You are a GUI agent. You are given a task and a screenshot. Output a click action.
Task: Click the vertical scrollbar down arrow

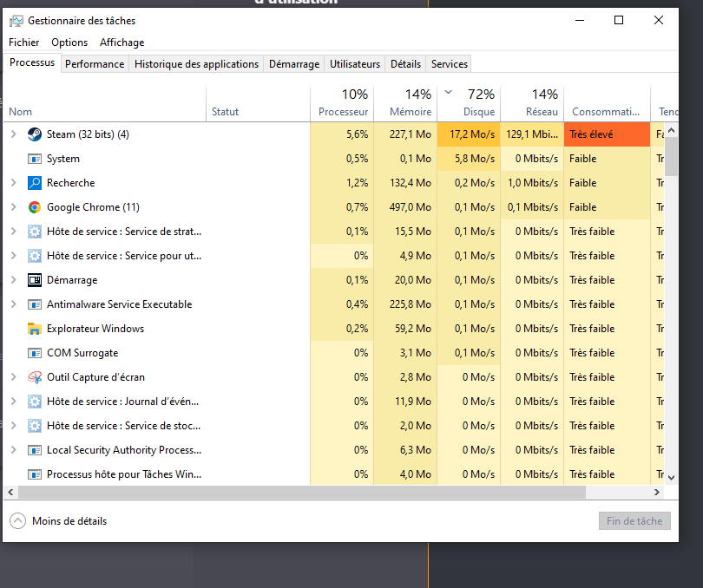(x=671, y=478)
